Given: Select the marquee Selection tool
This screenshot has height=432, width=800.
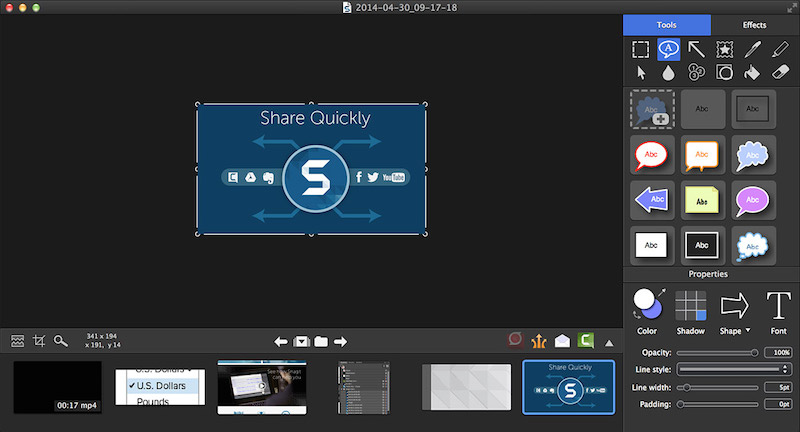Looking at the screenshot, I should click(640, 48).
